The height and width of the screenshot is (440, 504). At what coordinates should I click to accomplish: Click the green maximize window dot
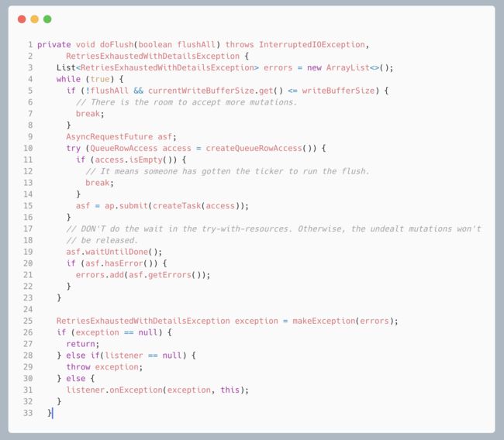click(47, 19)
